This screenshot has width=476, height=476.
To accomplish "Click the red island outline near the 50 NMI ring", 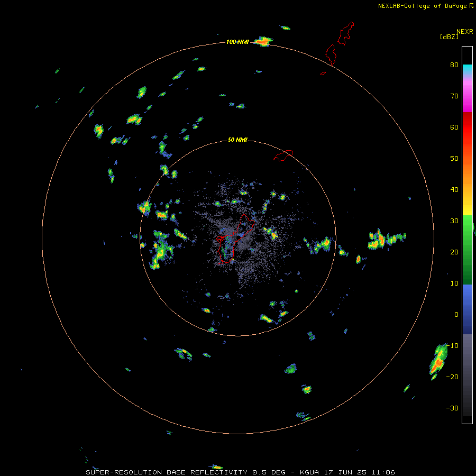I will [283, 155].
